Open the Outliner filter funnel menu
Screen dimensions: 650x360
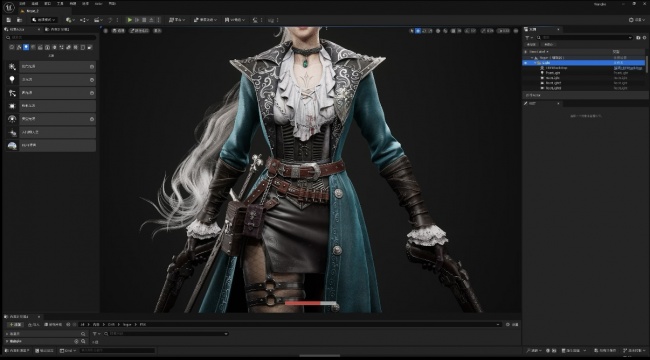pos(529,37)
